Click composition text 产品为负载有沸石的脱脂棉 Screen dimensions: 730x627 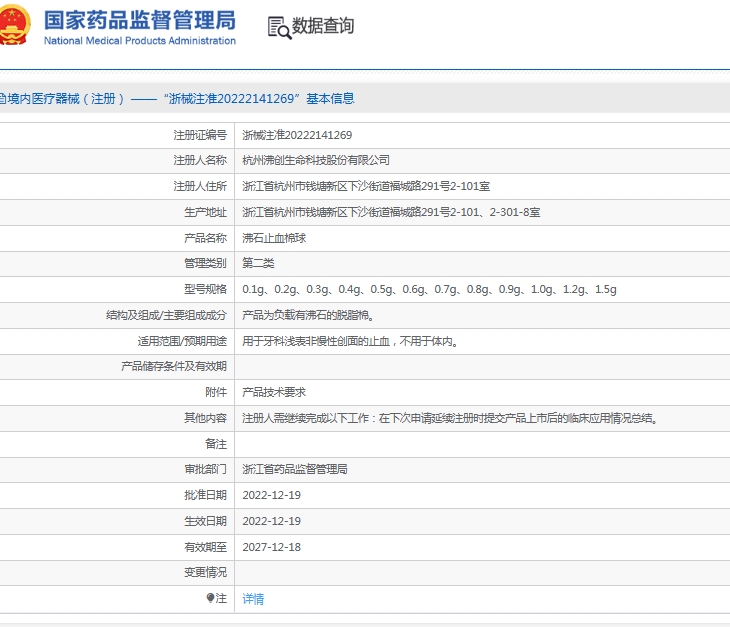(308, 316)
